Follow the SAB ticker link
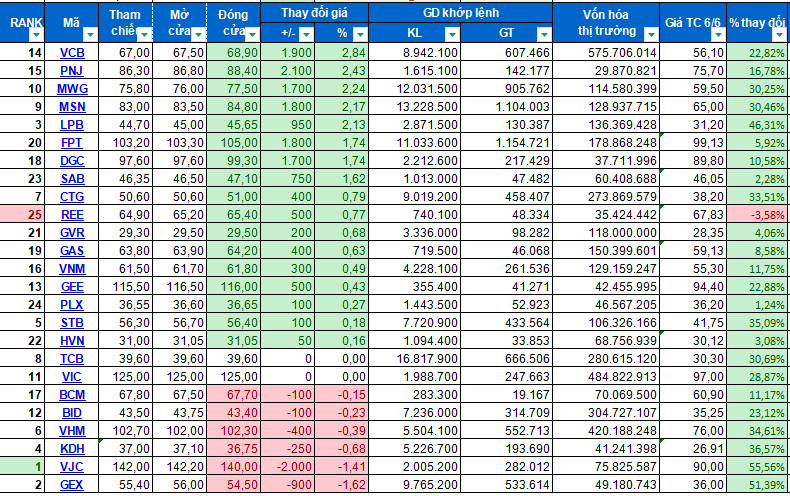The image size is (790, 496). tap(72, 179)
